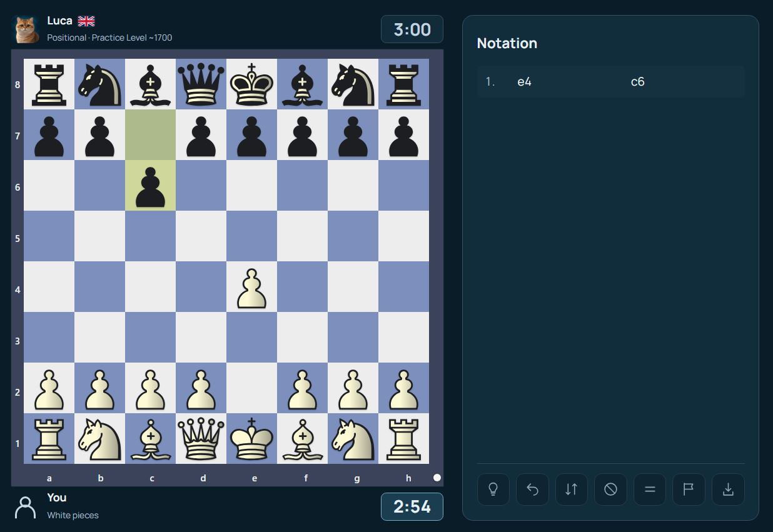This screenshot has height=532, width=773.
Task: Click the highlighted empty c7 square
Action: (x=150, y=135)
